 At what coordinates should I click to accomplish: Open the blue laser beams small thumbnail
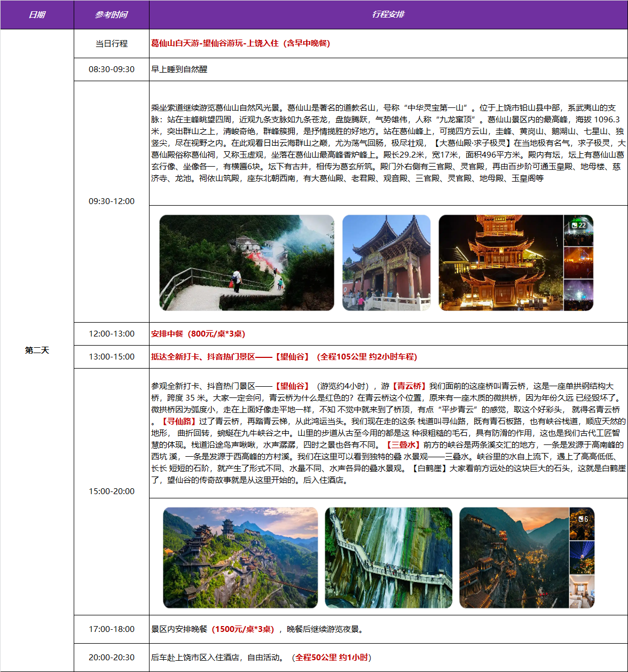(582, 557)
